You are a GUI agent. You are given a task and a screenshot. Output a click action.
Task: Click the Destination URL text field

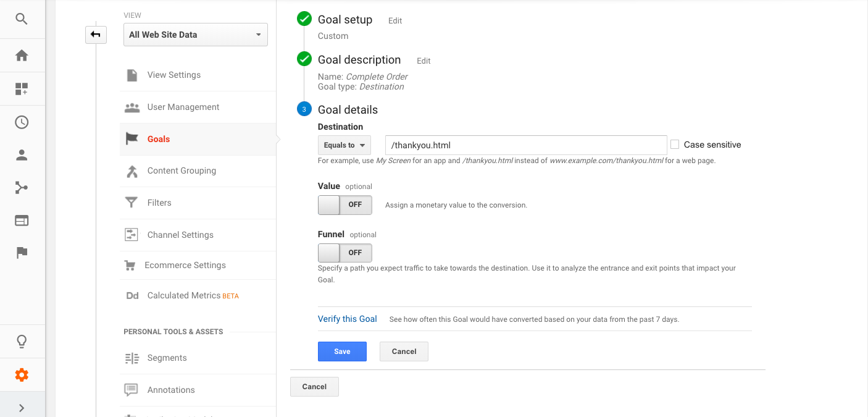click(x=525, y=145)
